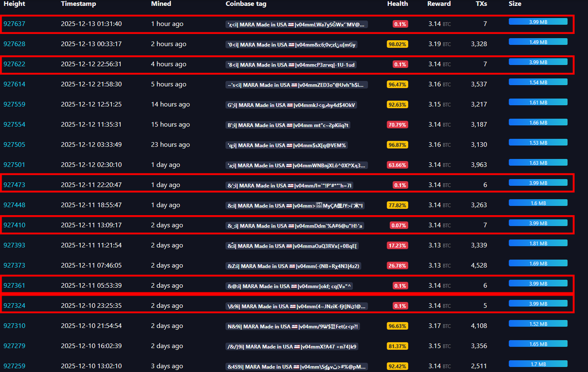
Task: Click timestamp 2025-12-13 01:31:40
Action: click(x=91, y=24)
